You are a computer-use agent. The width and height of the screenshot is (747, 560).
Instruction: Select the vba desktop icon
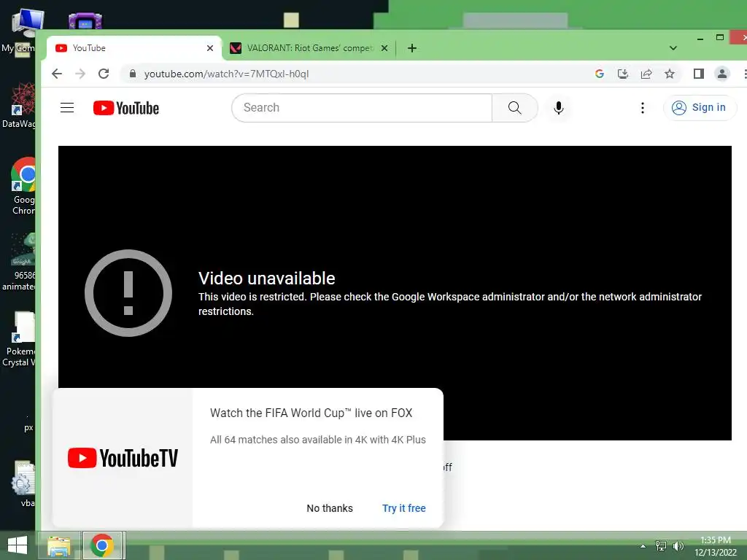[24, 483]
